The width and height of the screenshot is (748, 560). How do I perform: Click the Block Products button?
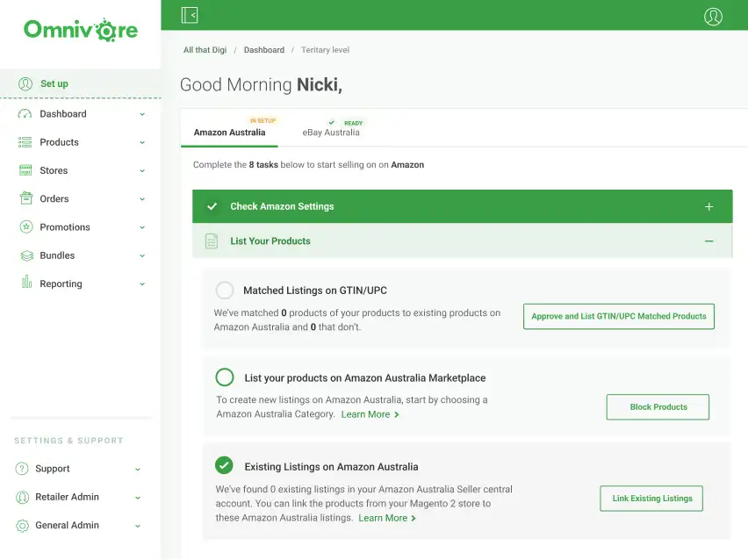[658, 407]
